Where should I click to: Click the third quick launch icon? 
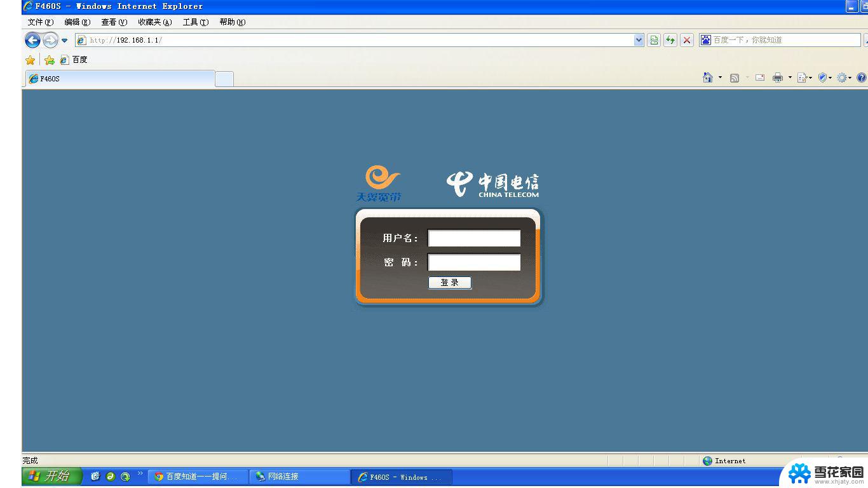coord(125,476)
